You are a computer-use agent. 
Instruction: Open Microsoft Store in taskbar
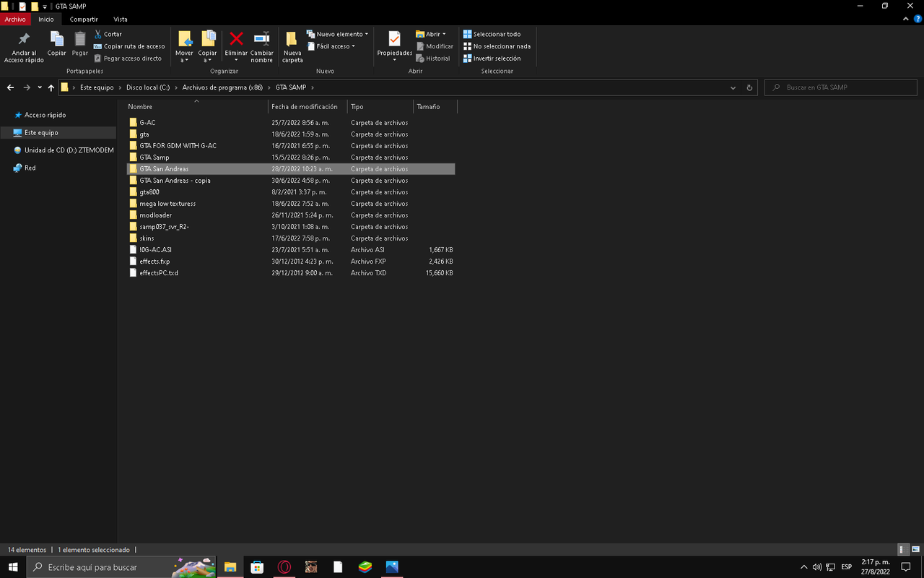(257, 567)
